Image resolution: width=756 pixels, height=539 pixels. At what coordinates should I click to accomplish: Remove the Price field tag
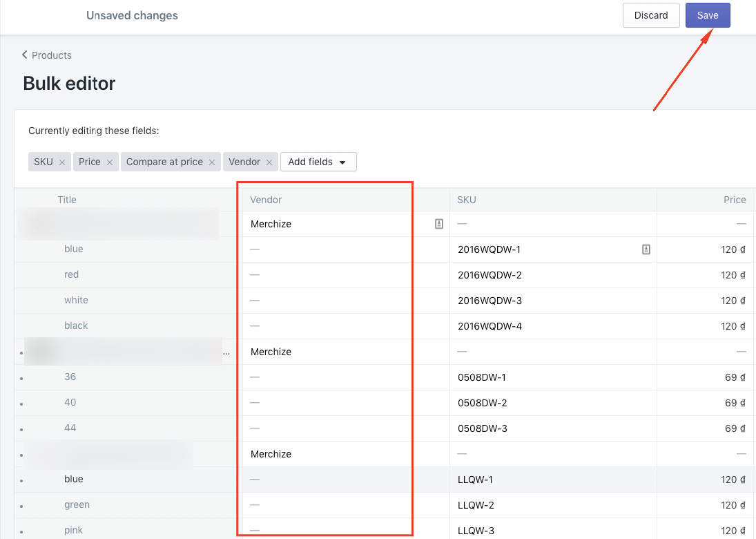coord(110,162)
